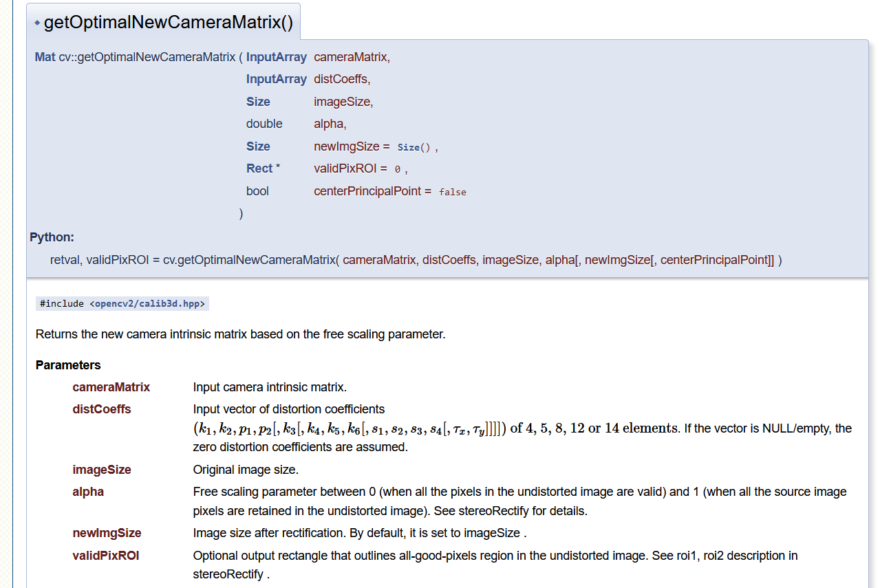Click the diamond anchor icon beside getOptimalNewCameraMatrix()
Screen dimensions: 880x588
click(x=36, y=21)
